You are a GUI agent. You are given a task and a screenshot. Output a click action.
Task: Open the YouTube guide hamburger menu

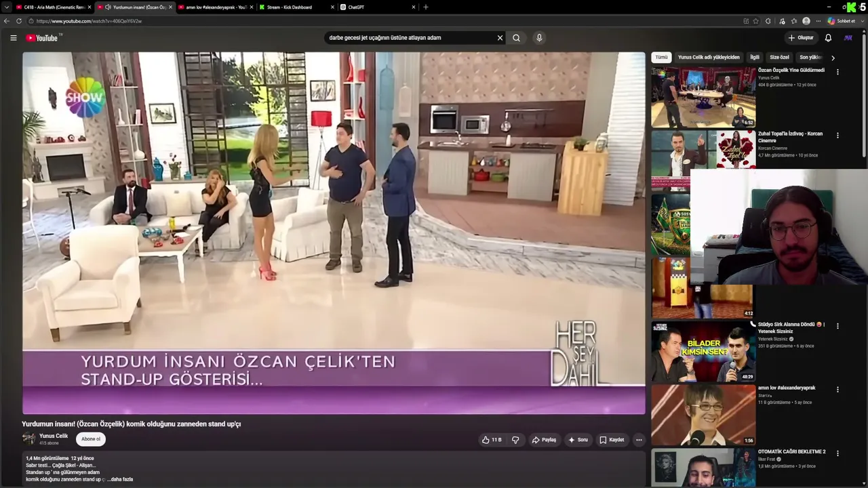[13, 38]
